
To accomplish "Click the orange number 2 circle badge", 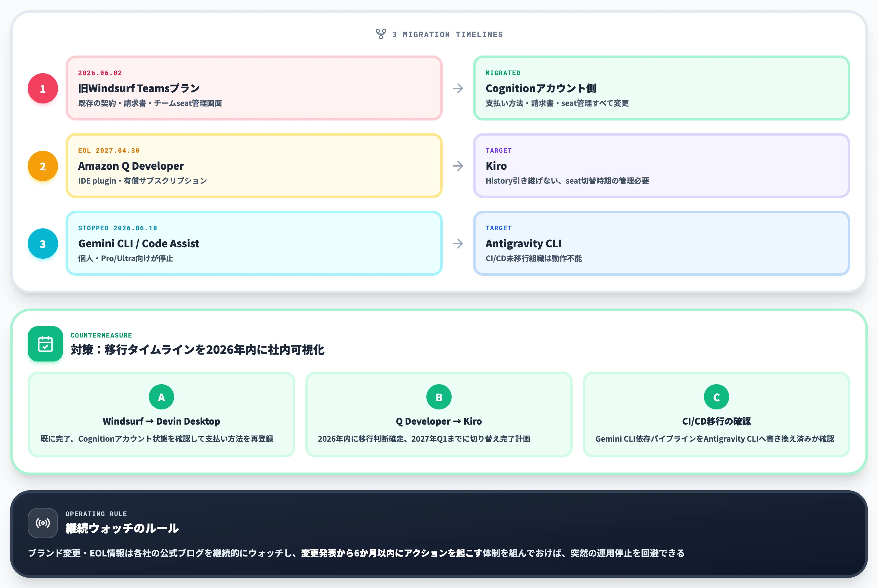I will point(43,166).
